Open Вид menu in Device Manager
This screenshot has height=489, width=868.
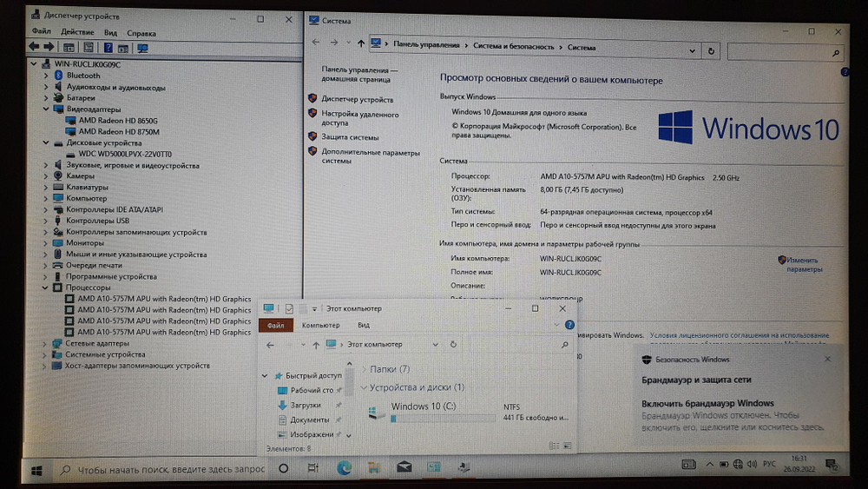[x=110, y=33]
